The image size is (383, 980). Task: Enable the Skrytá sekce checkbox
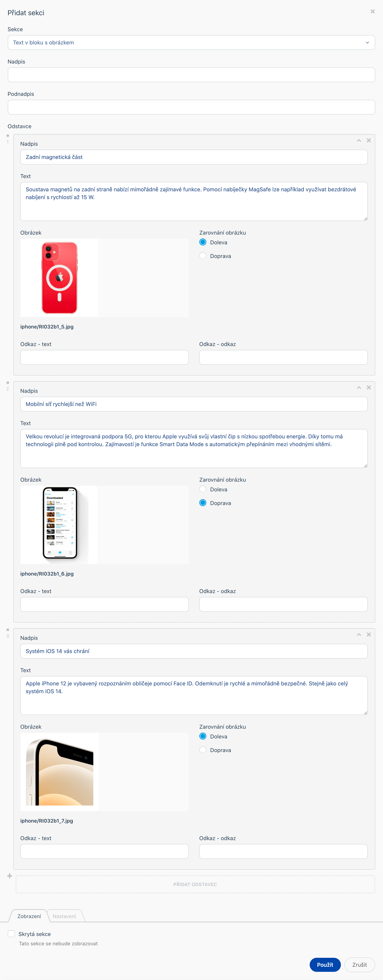pos(12,934)
